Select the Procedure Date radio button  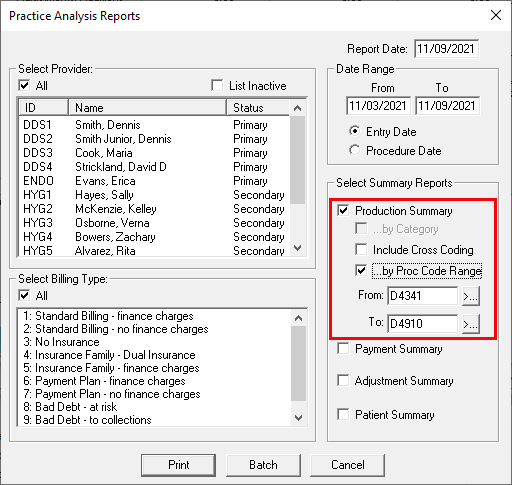point(355,150)
